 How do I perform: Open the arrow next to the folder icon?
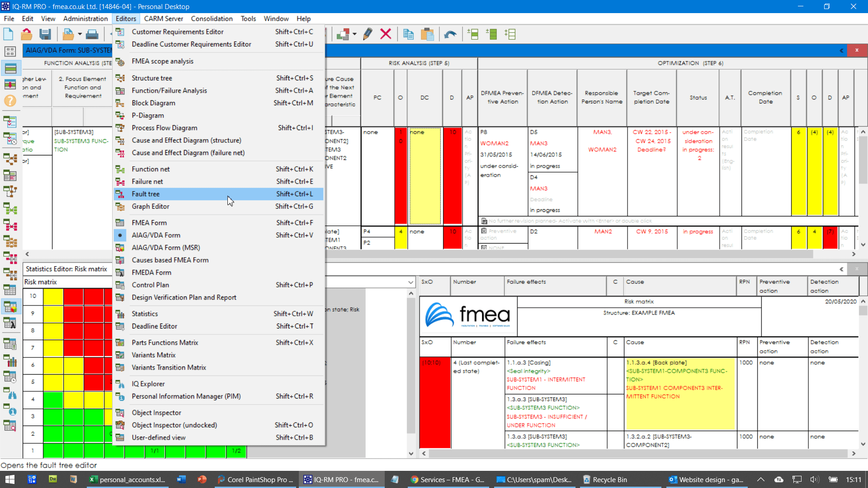coord(80,34)
